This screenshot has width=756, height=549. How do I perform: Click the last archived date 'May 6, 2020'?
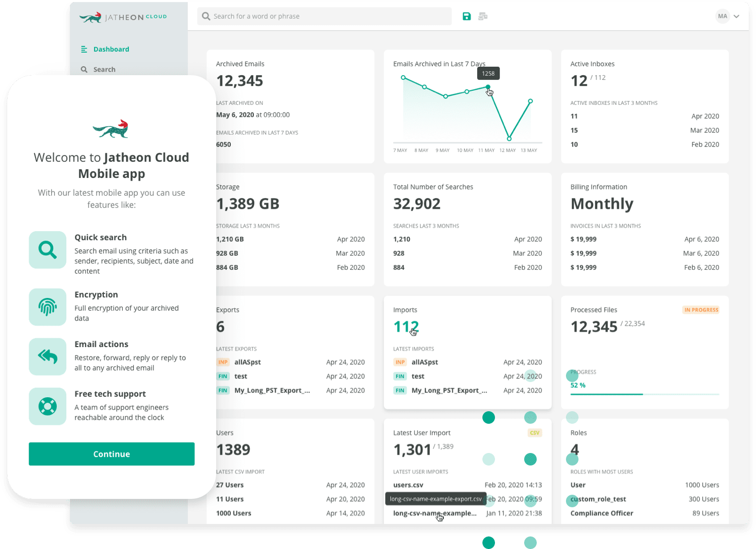pyautogui.click(x=235, y=115)
